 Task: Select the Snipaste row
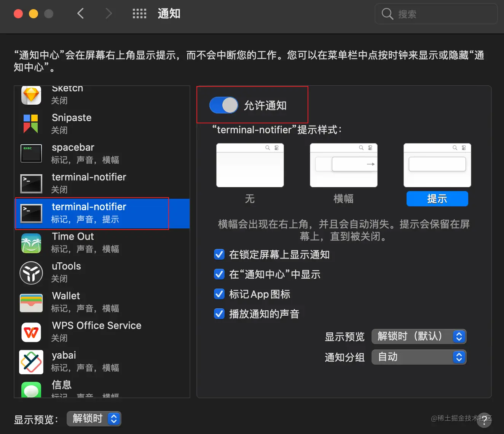[102, 124]
